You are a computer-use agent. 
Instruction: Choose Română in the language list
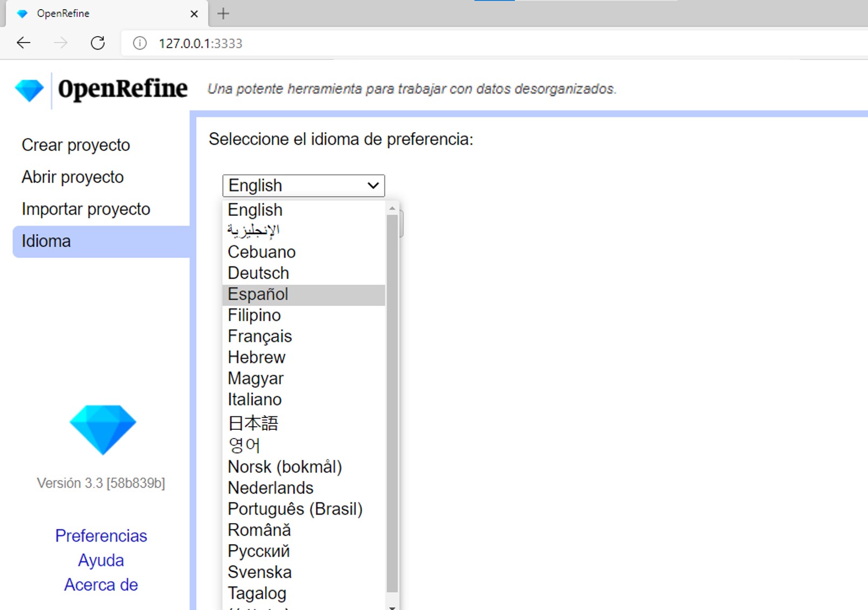tap(304, 530)
